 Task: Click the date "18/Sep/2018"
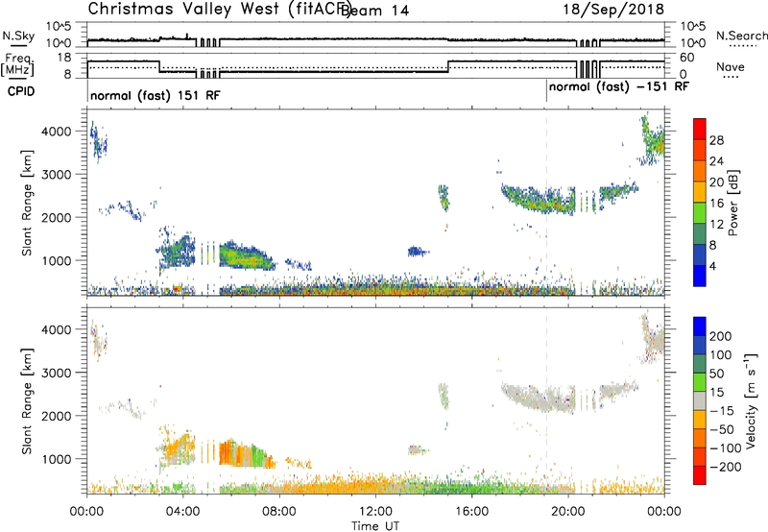point(613,10)
